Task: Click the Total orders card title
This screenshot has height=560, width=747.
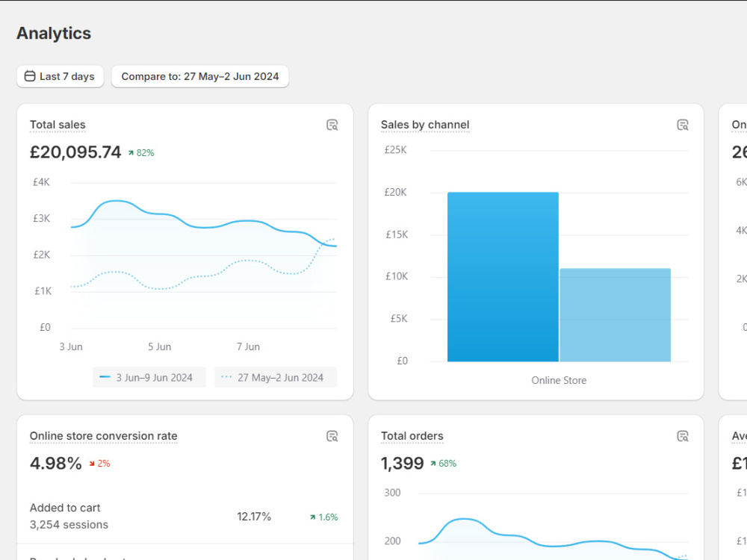Action: [412, 436]
